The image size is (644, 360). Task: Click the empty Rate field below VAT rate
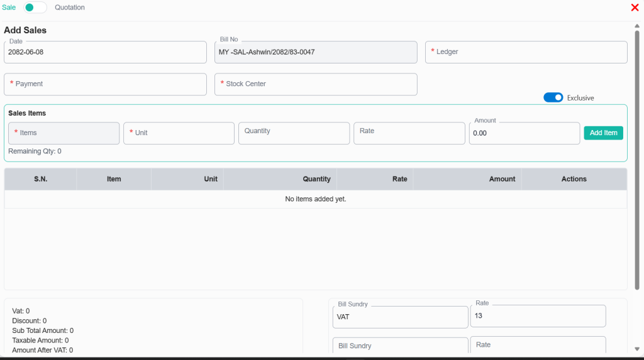pos(538,345)
